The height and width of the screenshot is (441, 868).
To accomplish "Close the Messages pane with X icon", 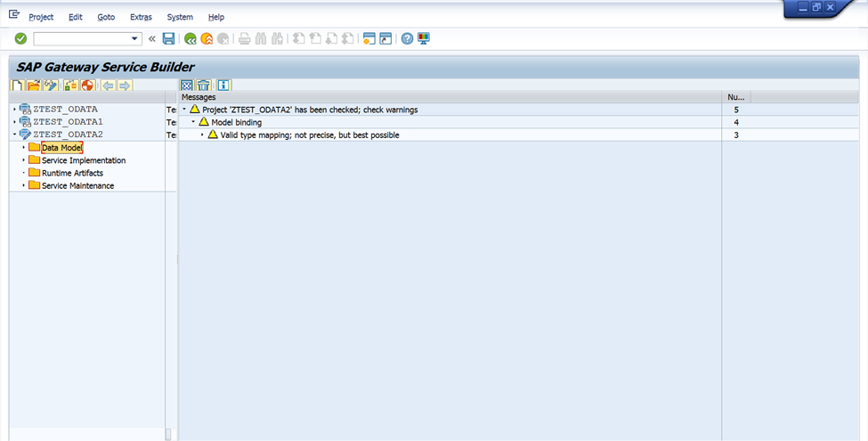I will (187, 86).
